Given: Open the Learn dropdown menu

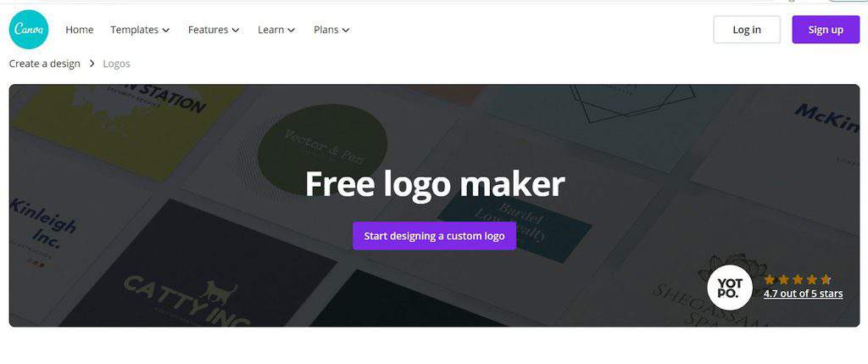Looking at the screenshot, I should 276,30.
